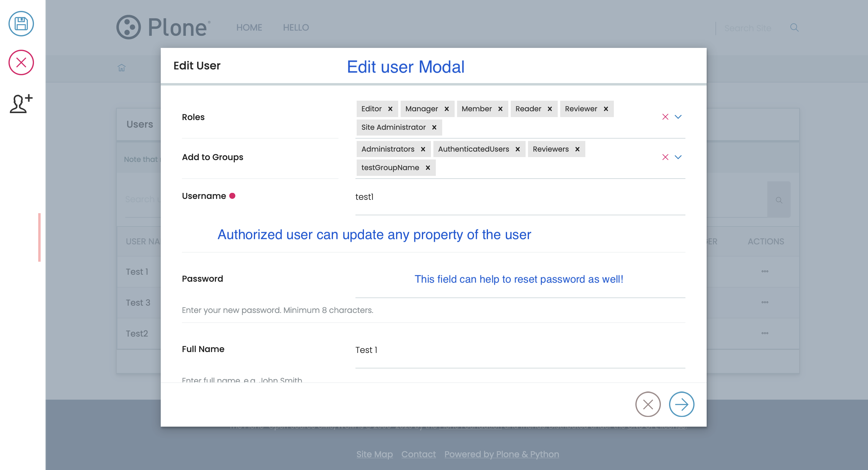Image resolution: width=868 pixels, height=470 pixels.
Task: Clear all selected Roles
Action: click(665, 117)
